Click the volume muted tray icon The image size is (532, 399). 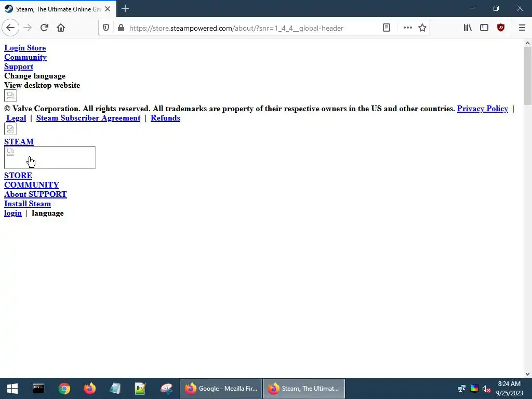click(486, 389)
